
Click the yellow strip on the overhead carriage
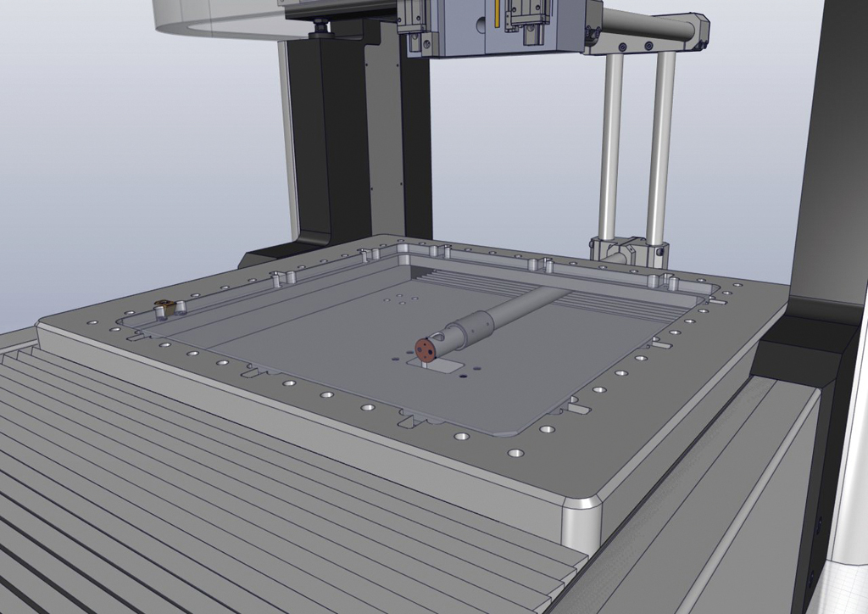[497, 15]
